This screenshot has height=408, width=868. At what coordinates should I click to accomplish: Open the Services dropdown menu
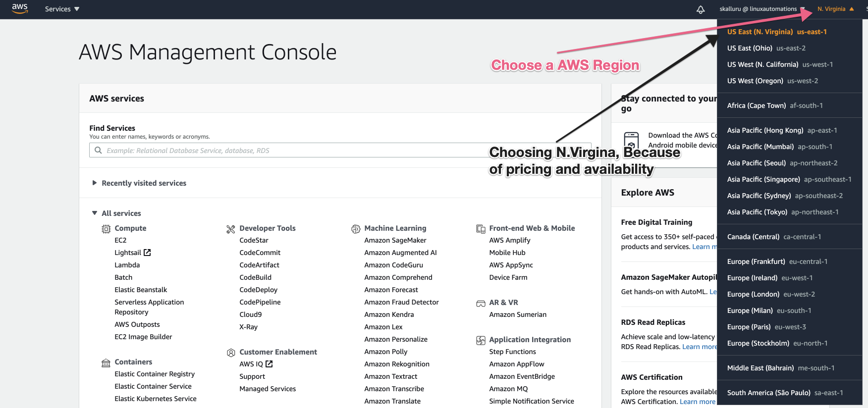(x=62, y=9)
